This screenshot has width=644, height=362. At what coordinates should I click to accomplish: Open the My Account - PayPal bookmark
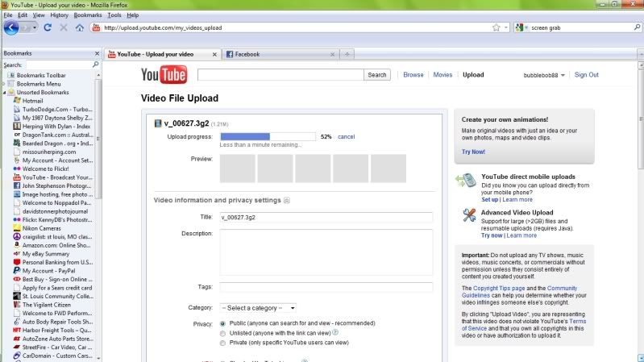[x=49, y=271]
